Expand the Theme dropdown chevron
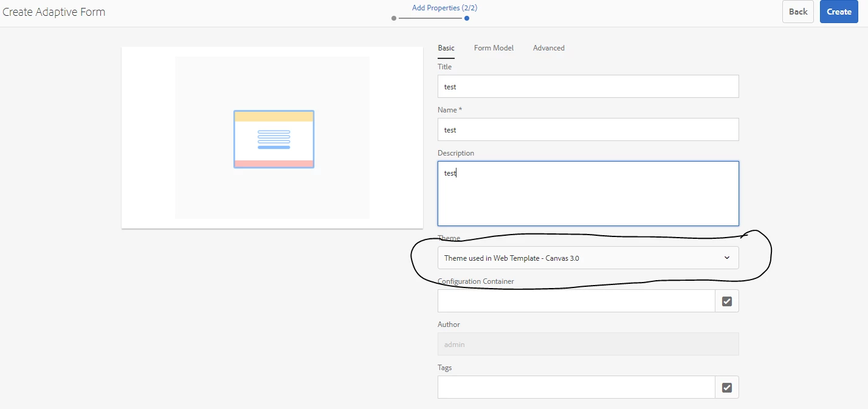Screen dimensions: 868x409 727,258
